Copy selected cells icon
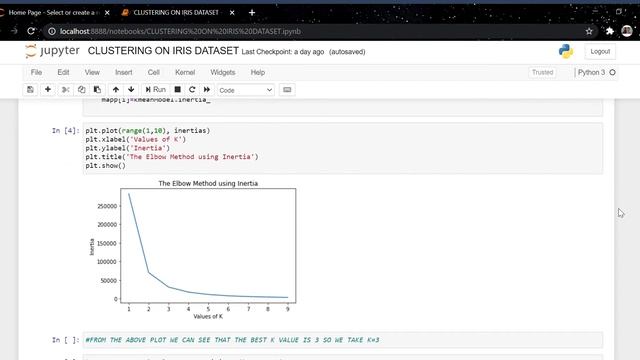Viewport: 640px width, 360px height. click(x=81, y=89)
